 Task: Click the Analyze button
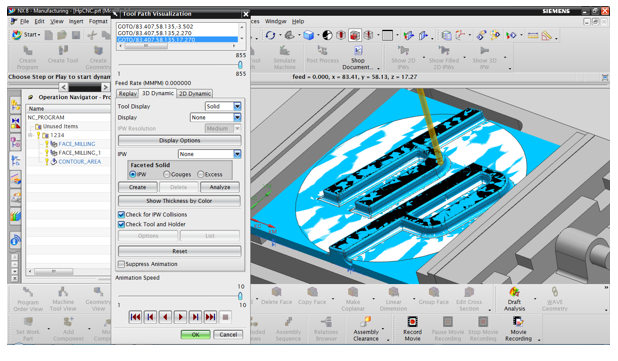220,187
